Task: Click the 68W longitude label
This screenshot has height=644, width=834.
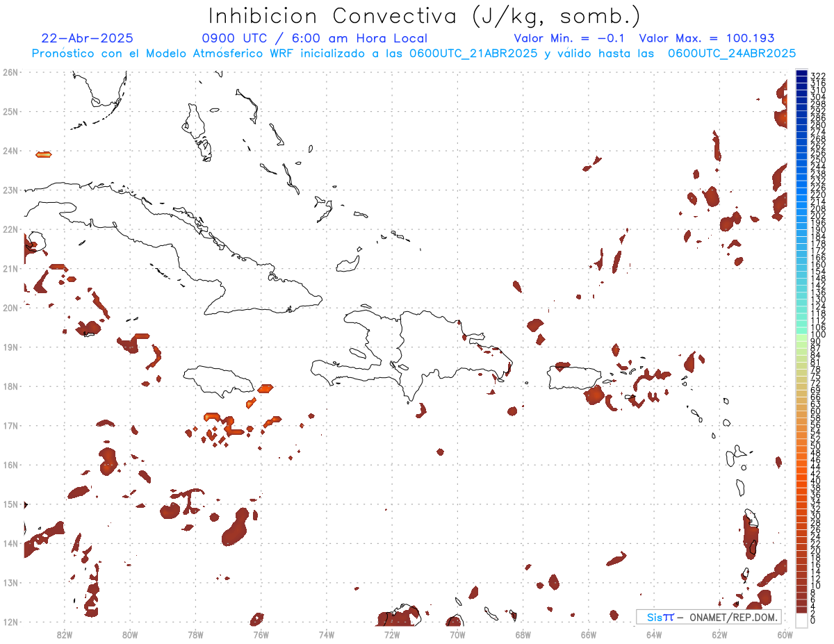Action: point(523,634)
